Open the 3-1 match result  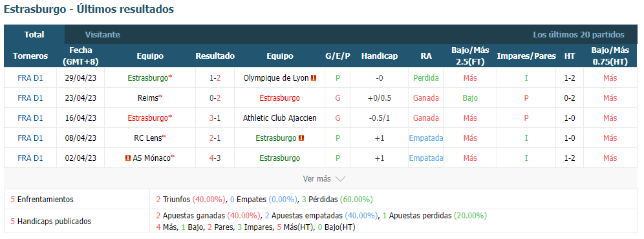[x=215, y=118]
